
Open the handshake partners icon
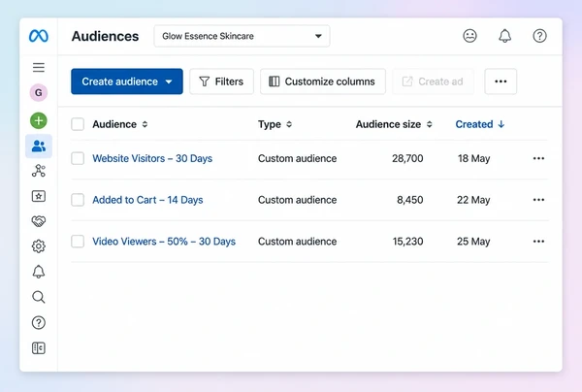(x=39, y=221)
